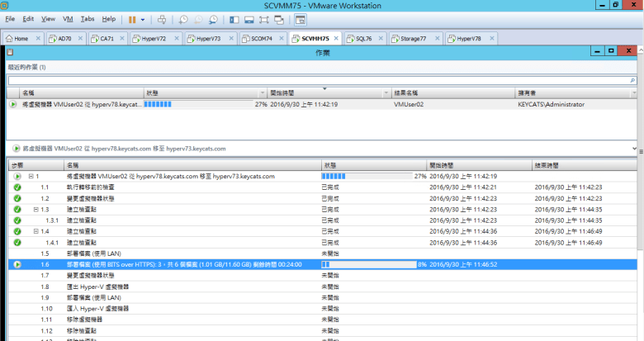Expand the details panel chevron at right
This screenshot has height=341, width=644.
633,148
